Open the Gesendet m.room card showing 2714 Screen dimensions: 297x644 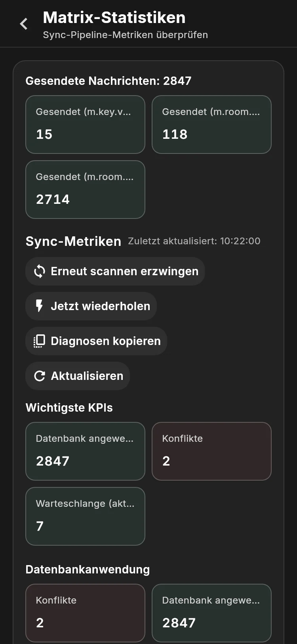(x=85, y=190)
